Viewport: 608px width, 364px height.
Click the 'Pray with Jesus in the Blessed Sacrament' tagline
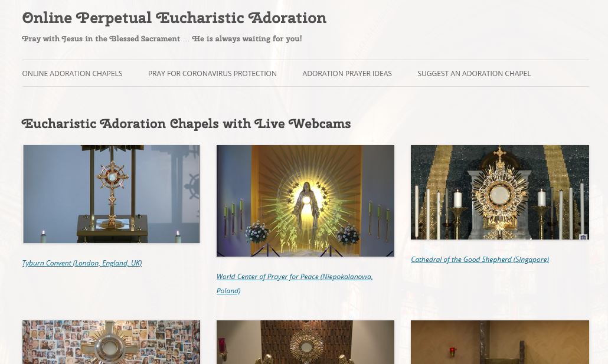coord(162,39)
